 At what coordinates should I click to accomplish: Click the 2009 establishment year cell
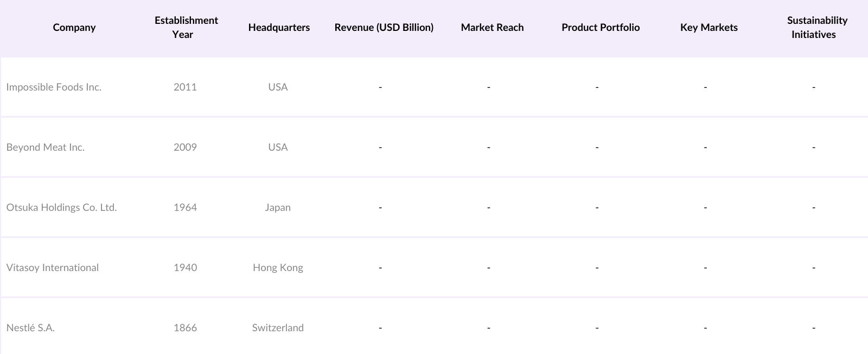185,147
